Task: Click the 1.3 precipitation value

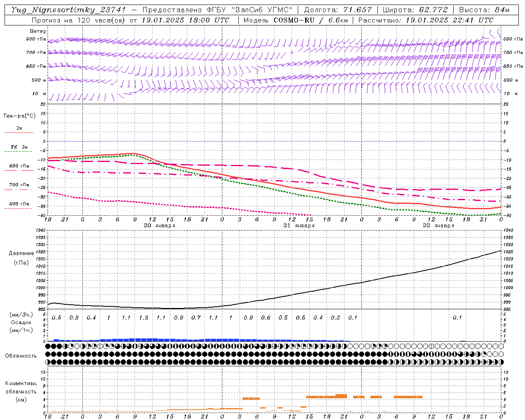Action: [x=144, y=317]
